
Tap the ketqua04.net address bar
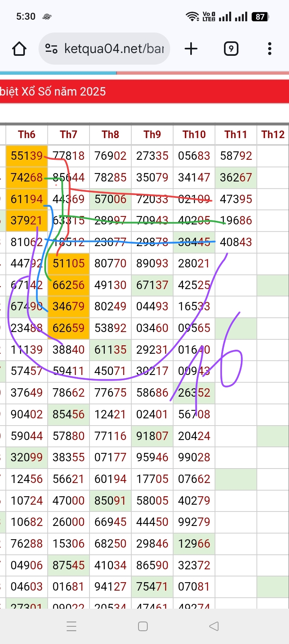pos(114,49)
